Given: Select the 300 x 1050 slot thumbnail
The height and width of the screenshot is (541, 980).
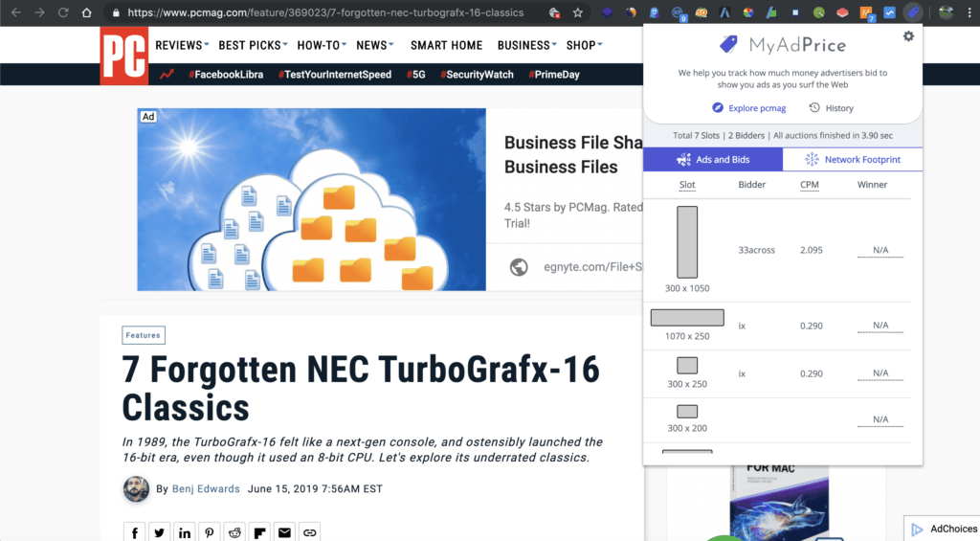Looking at the screenshot, I should pyautogui.click(x=687, y=242).
